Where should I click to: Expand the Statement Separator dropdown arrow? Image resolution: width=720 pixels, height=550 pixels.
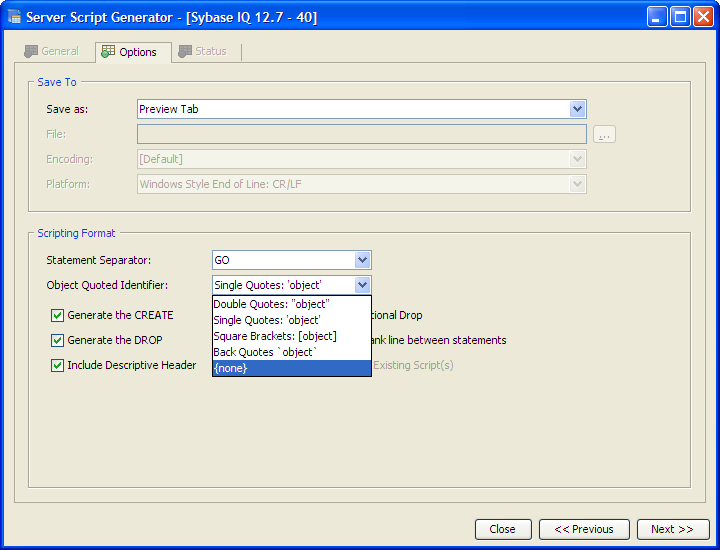tap(362, 260)
